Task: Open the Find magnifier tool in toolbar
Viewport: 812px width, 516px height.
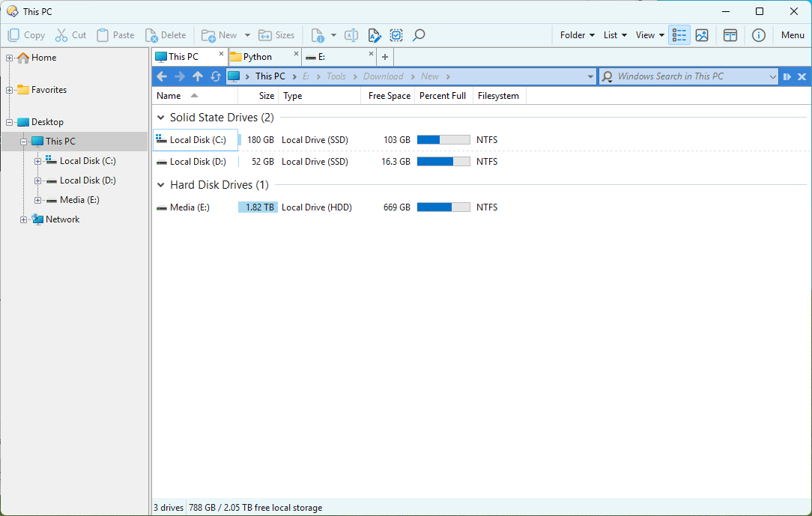Action: (419, 35)
